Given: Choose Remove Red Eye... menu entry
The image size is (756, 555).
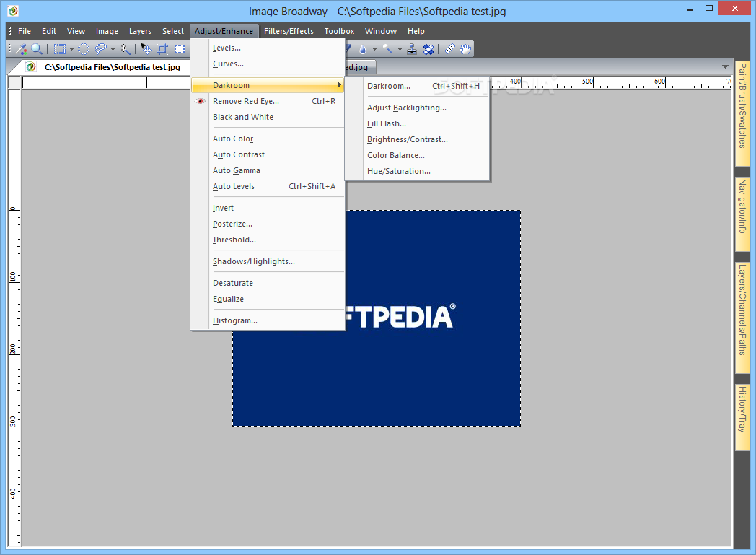Looking at the screenshot, I should (x=268, y=101).
